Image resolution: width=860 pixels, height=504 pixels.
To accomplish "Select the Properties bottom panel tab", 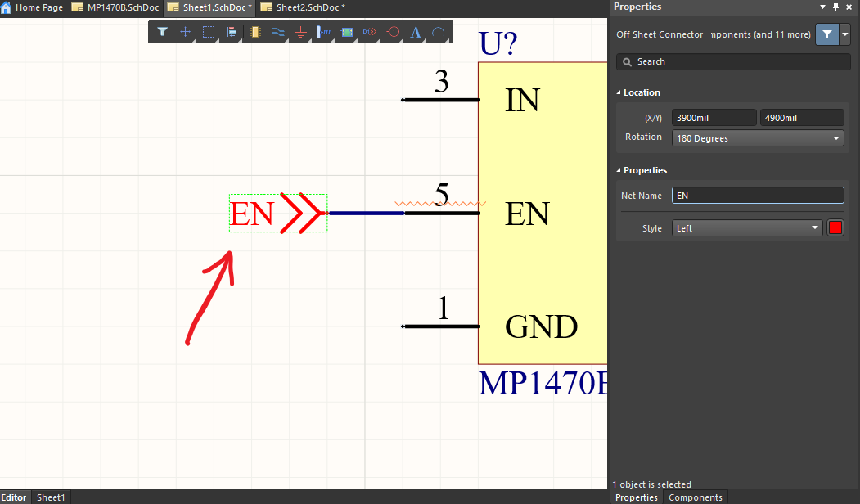I will (x=637, y=497).
